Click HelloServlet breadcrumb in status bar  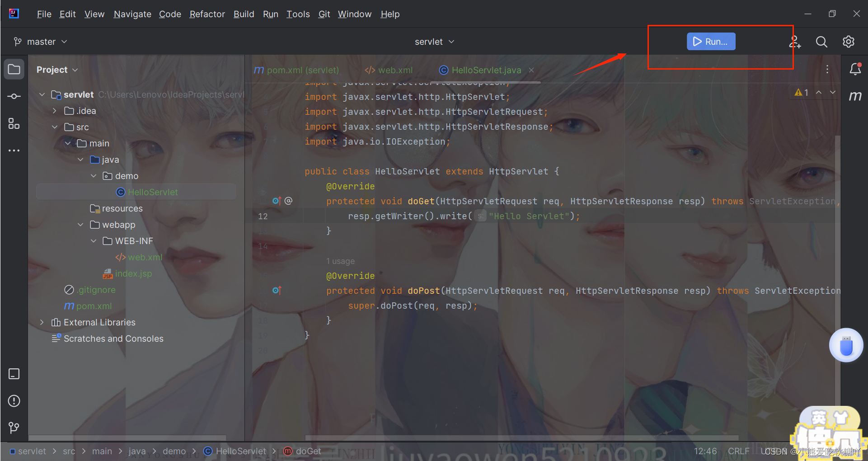coord(235,451)
